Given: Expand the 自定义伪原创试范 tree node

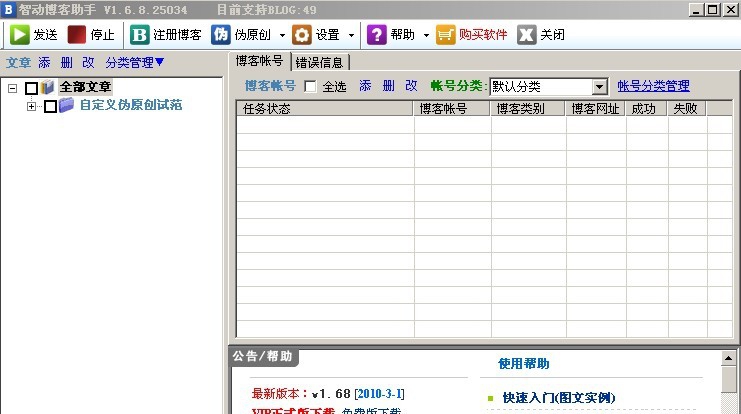Looking at the screenshot, I should coord(31,106).
